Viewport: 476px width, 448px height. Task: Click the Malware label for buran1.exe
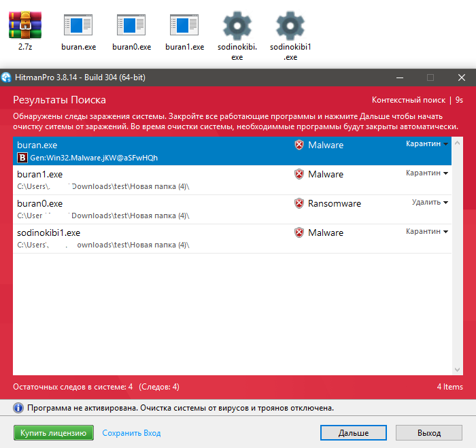pos(326,174)
